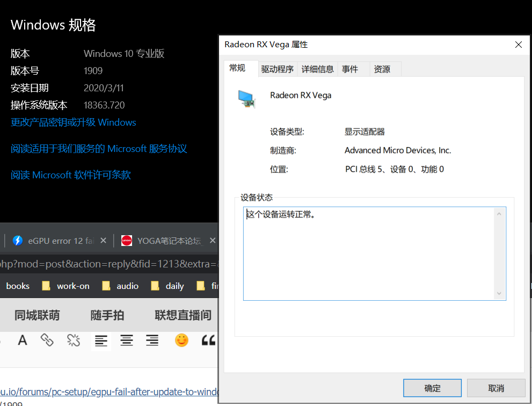Viewport: 532px width, 406px height.
Task: Open the 随手拍 forum menu item
Action: (107, 315)
